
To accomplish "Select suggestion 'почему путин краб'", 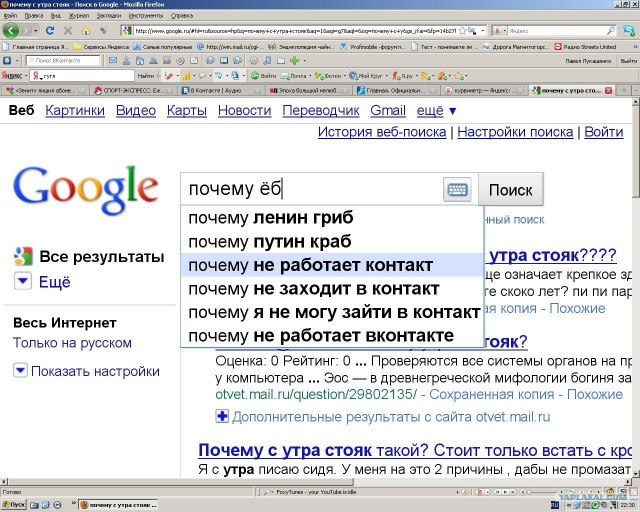I will [332, 241].
